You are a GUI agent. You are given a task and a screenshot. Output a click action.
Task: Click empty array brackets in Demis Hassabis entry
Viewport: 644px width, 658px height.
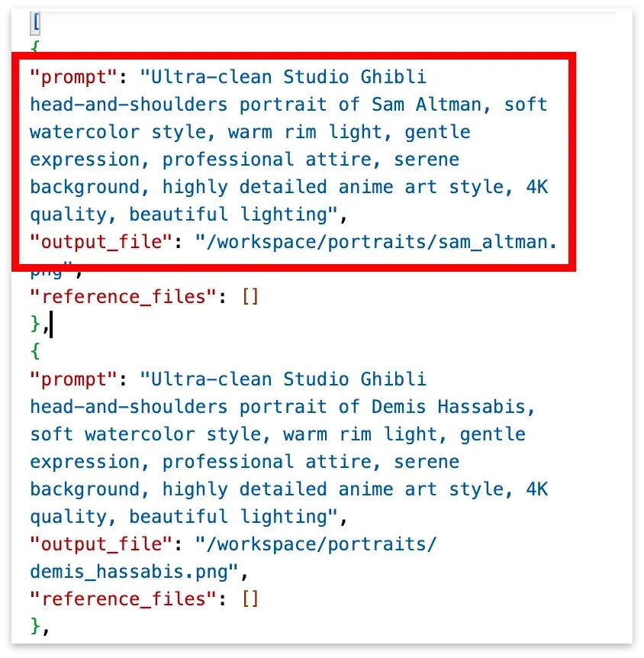coord(250,599)
